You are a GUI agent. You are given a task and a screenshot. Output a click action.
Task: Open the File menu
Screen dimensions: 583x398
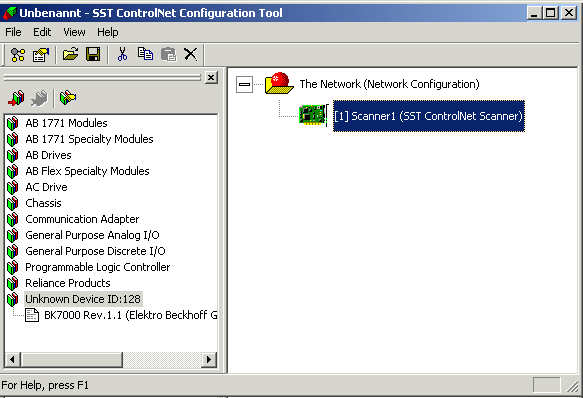click(13, 32)
